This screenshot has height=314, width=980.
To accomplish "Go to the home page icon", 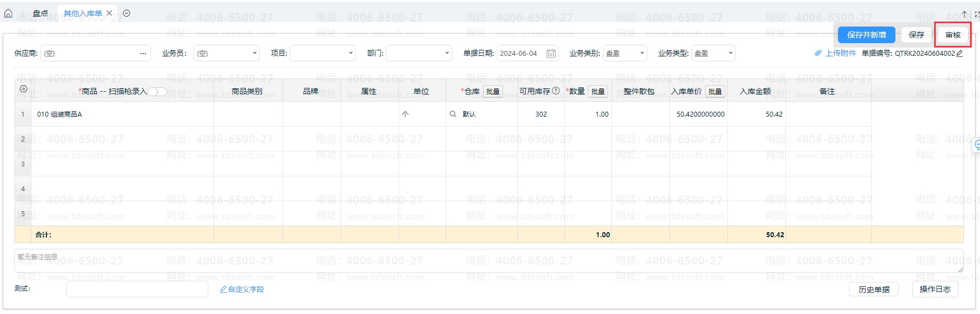I will coord(8,13).
